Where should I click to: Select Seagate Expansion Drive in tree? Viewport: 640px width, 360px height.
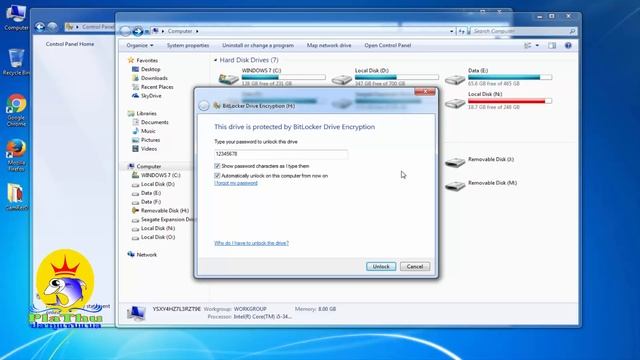pos(167,220)
